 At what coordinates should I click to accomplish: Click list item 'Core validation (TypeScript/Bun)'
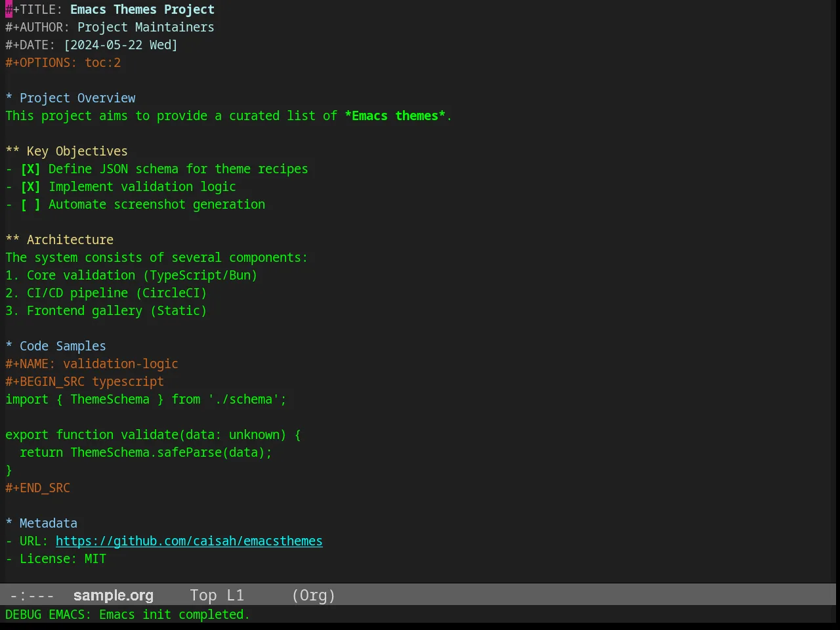pos(131,276)
